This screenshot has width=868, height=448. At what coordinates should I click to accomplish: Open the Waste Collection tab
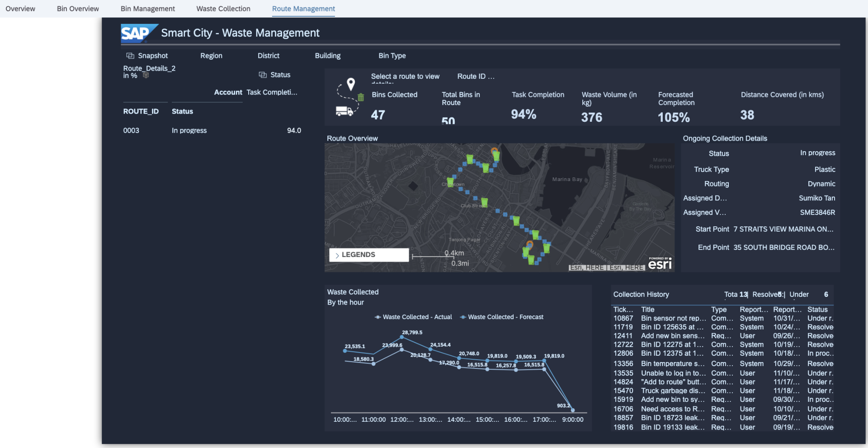[223, 9]
